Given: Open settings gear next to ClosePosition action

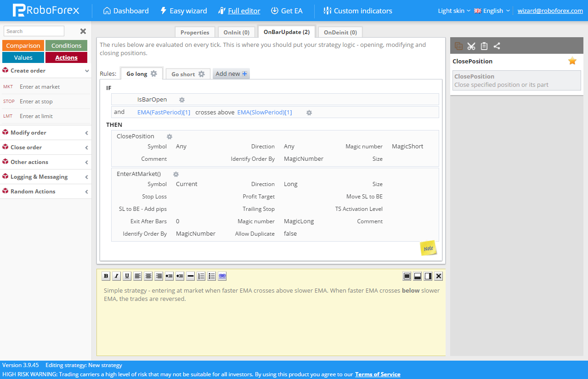Looking at the screenshot, I should pos(170,136).
